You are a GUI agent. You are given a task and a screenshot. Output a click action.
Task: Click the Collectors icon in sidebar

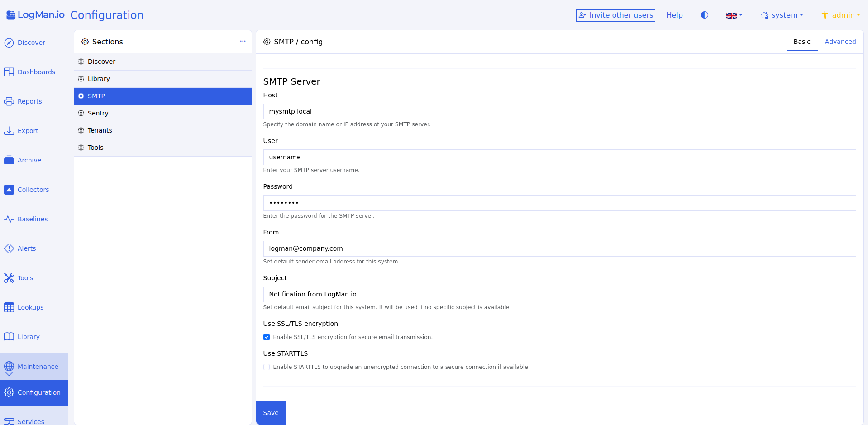9,190
